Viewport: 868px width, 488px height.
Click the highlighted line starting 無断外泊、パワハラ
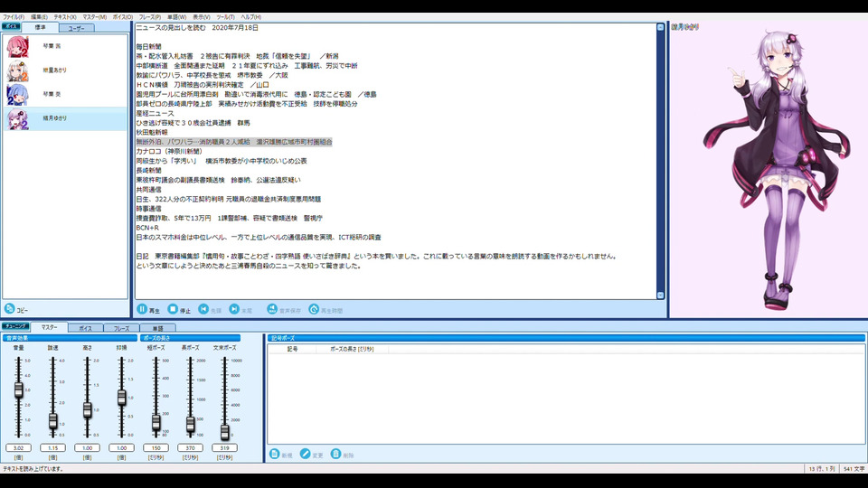pos(233,142)
